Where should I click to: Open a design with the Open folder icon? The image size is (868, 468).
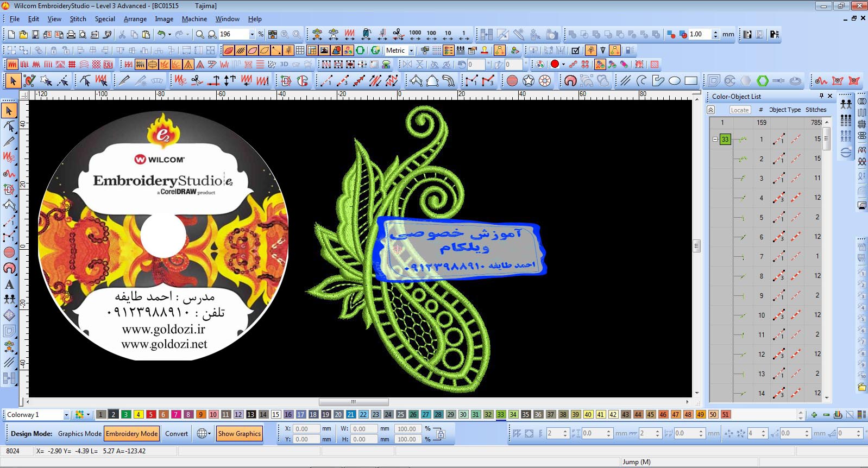(x=23, y=34)
